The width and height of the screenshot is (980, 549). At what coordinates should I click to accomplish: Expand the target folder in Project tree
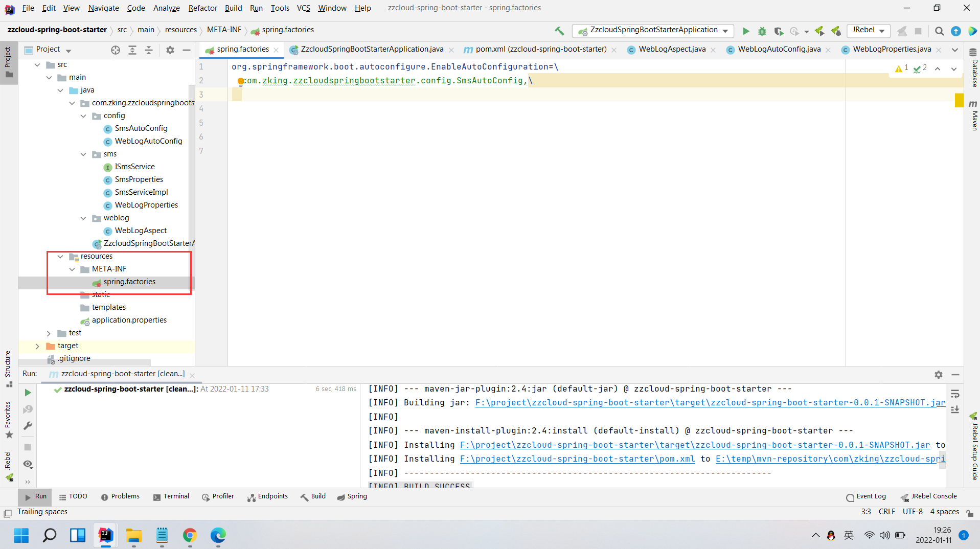(37, 346)
